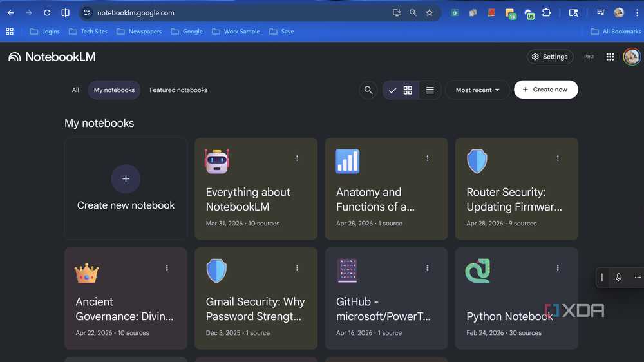Open the browser three-dot menu

[637, 13]
